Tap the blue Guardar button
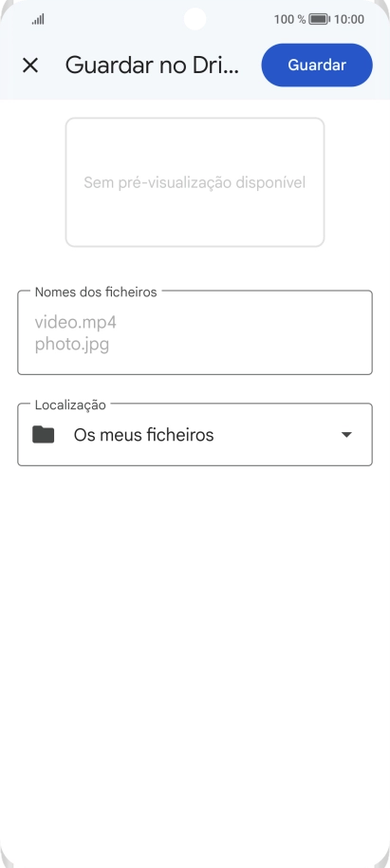Screen dimensions: 390x868 pos(317,66)
